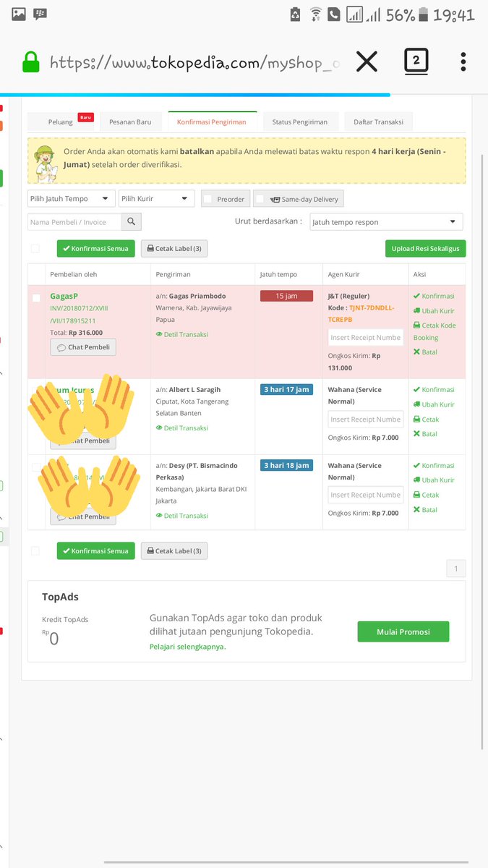View Detil Transaksi for Desy order
This screenshot has width=488, height=868.
[x=181, y=516]
